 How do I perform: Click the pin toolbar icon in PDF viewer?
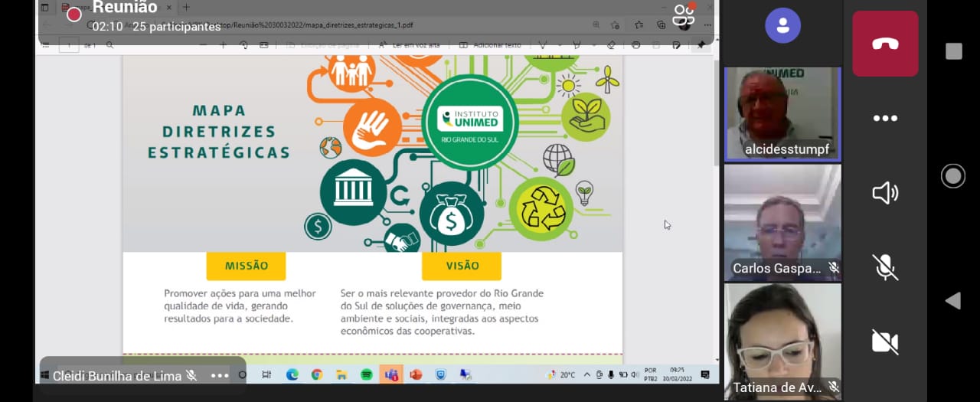701,45
